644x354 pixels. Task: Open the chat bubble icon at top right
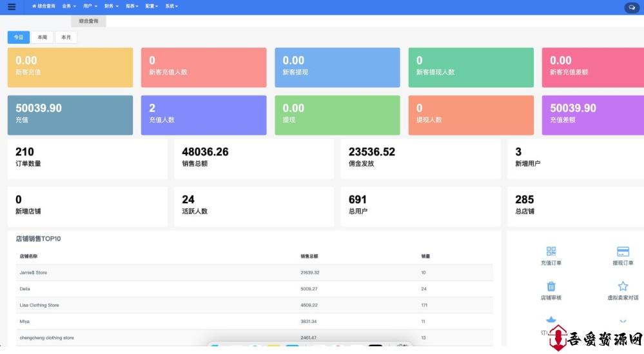631,8
